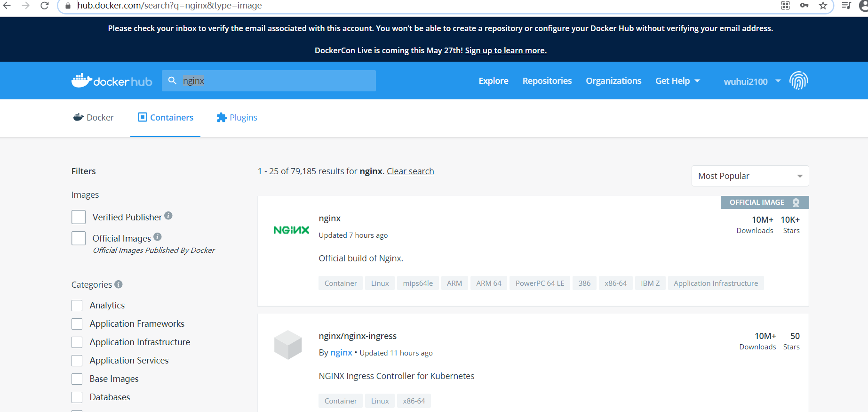
Task: Open the wuhui2100 account dropdown
Action: point(752,81)
